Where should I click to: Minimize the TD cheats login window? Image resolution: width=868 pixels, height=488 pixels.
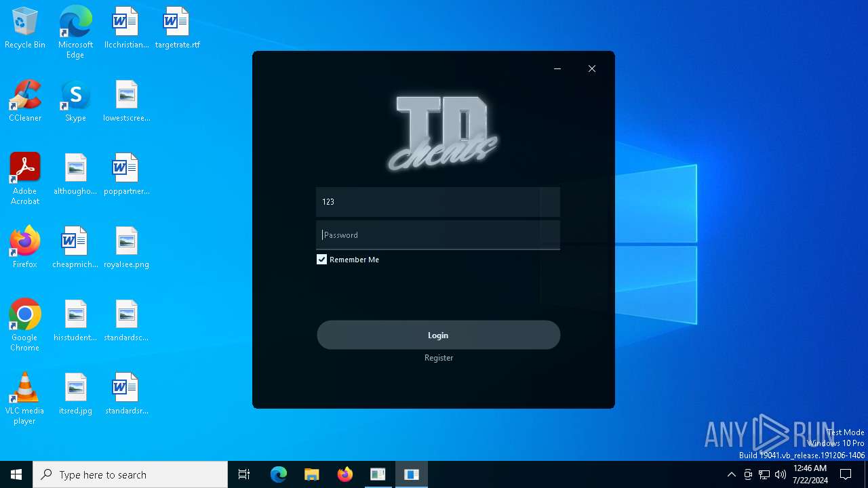(557, 68)
